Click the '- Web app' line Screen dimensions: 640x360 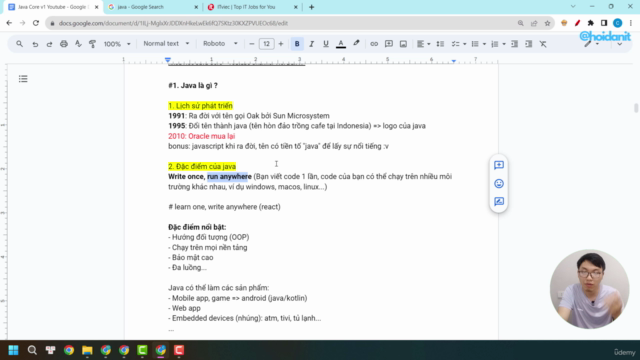point(184,308)
